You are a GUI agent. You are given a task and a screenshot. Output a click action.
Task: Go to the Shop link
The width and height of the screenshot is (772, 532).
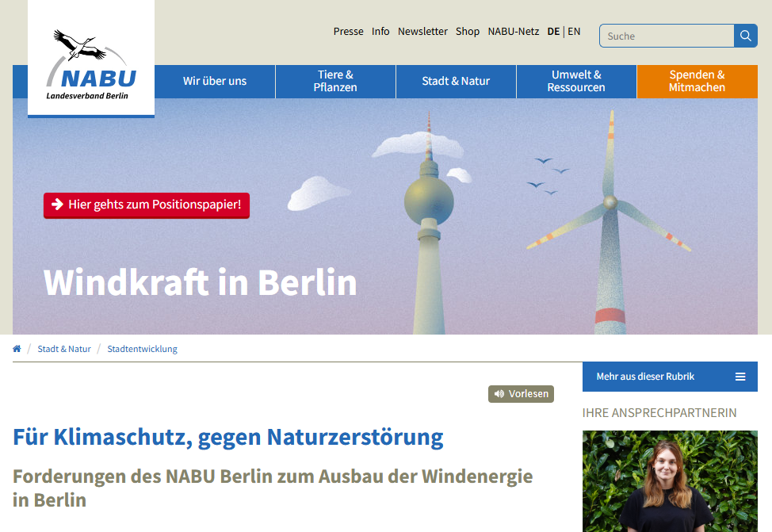[467, 32]
